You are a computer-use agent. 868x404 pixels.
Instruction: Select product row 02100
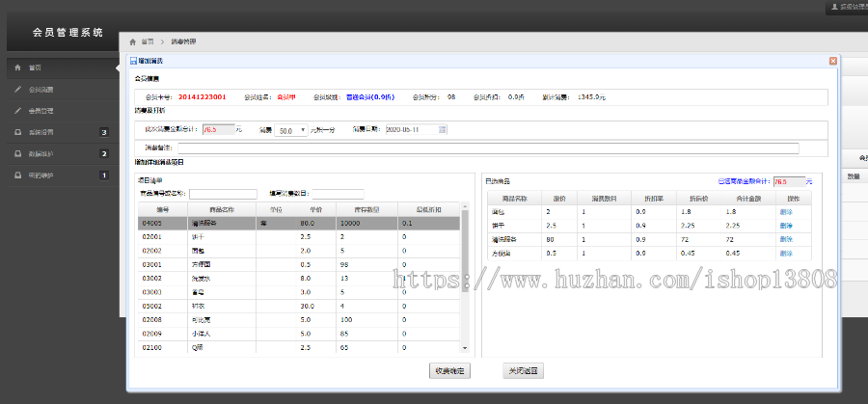[299, 347]
